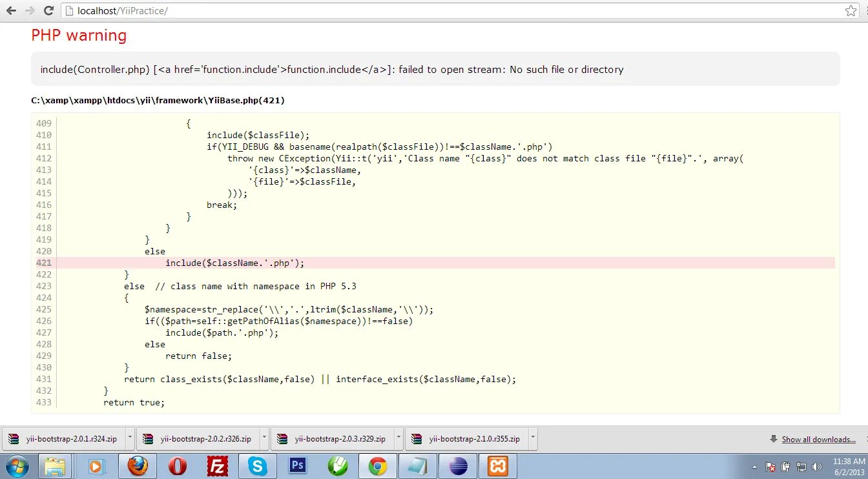Click Show all downloads link
Image resolution: width=868 pixels, height=479 pixels.
[x=818, y=439]
